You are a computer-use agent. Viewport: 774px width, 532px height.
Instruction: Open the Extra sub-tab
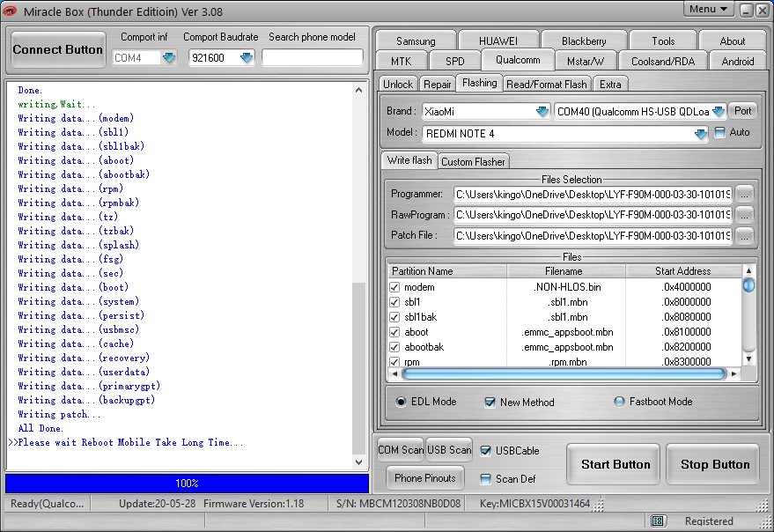tap(610, 85)
